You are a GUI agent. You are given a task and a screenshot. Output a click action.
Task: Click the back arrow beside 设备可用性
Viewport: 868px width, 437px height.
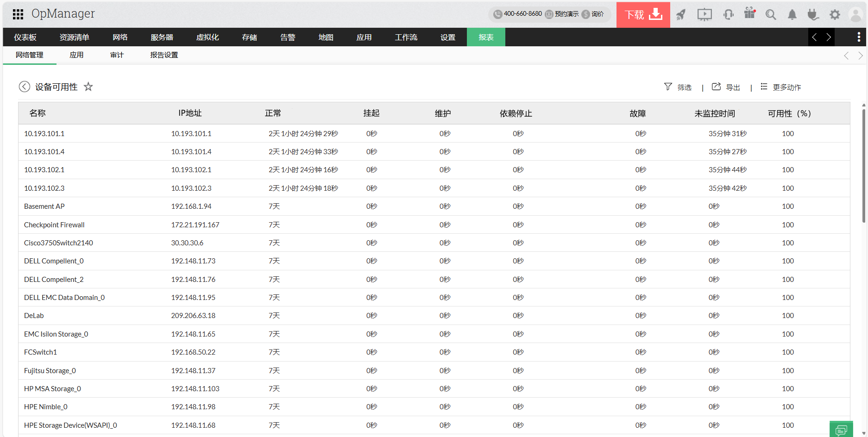[25, 87]
